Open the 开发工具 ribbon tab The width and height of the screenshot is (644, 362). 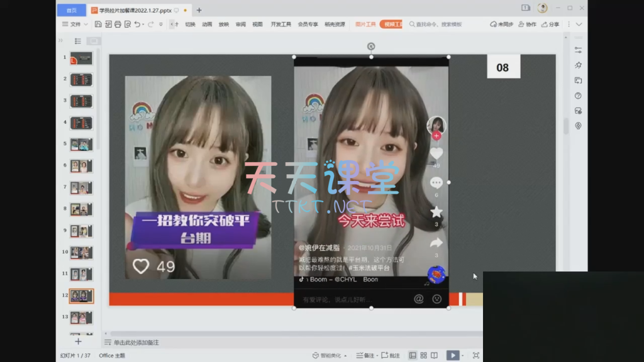[280, 25]
